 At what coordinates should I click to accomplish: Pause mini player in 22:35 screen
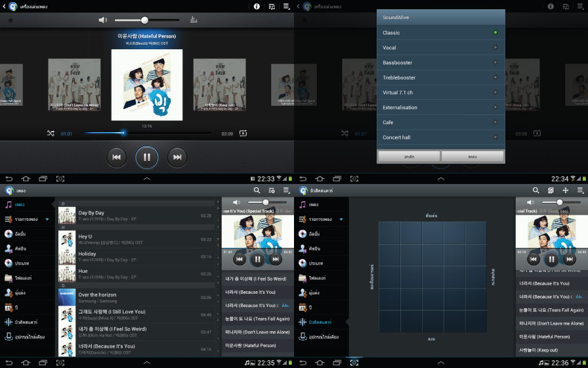pyautogui.click(x=258, y=259)
